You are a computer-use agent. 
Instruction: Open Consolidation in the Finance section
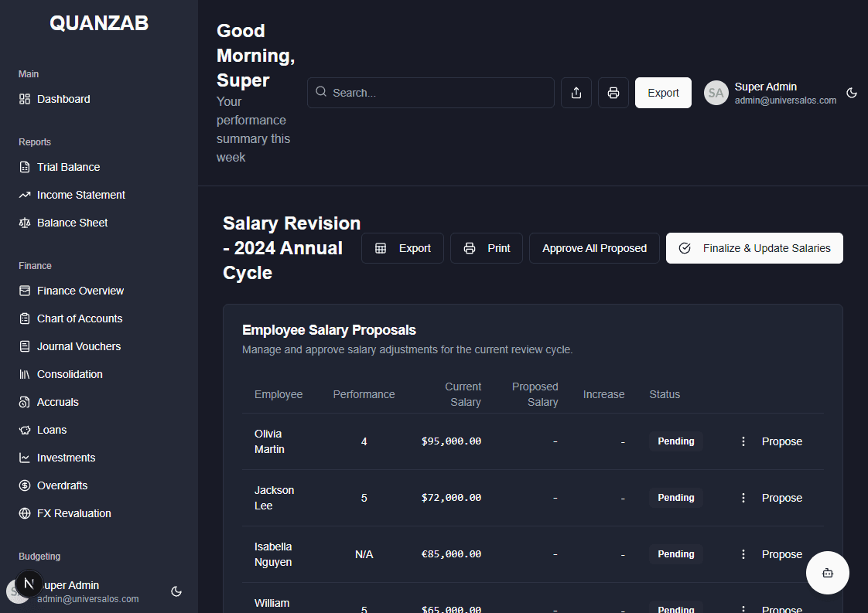(x=70, y=375)
